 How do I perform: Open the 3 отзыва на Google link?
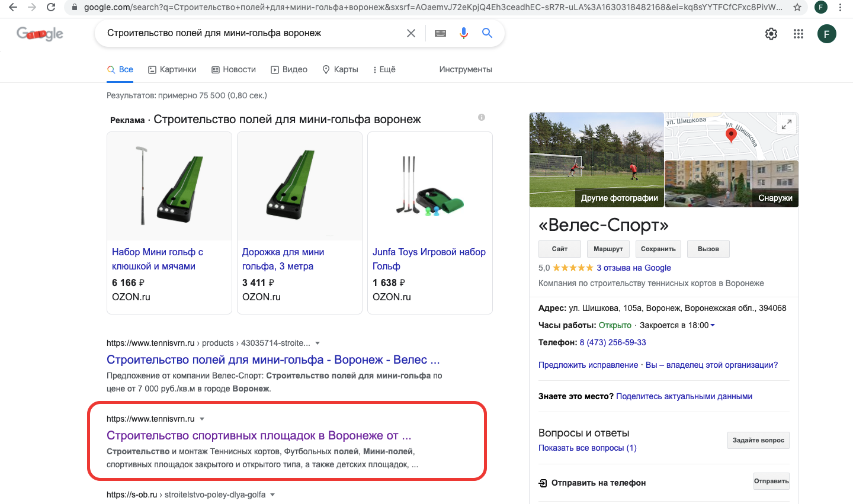pyautogui.click(x=633, y=268)
